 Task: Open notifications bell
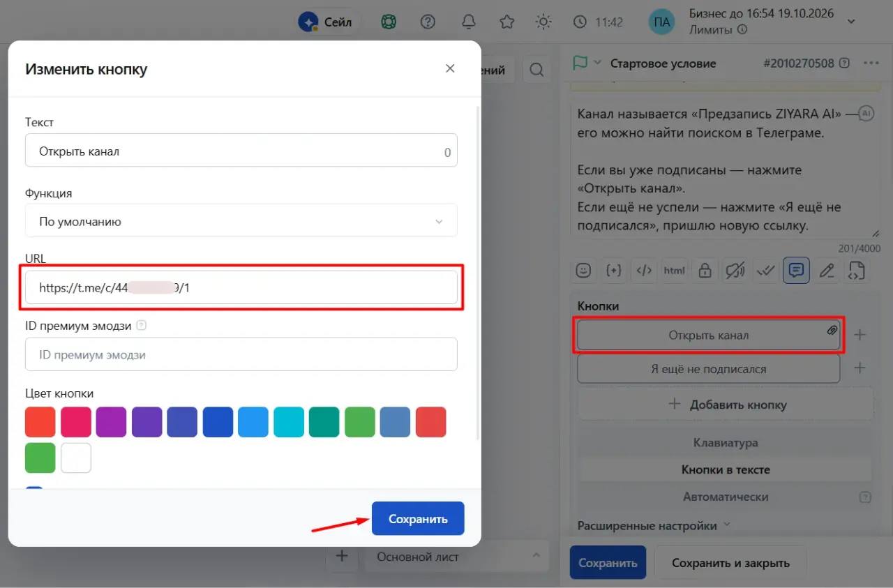point(468,22)
